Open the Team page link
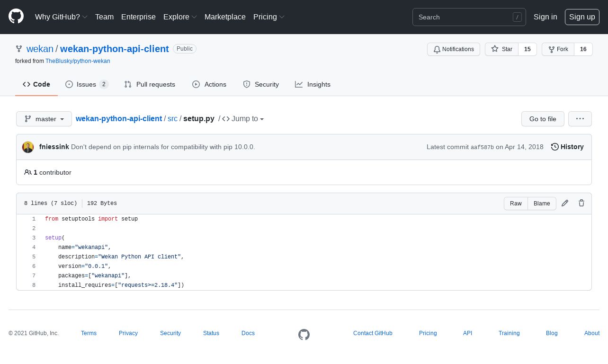Viewport: 608px width, 364px height. [x=104, y=17]
